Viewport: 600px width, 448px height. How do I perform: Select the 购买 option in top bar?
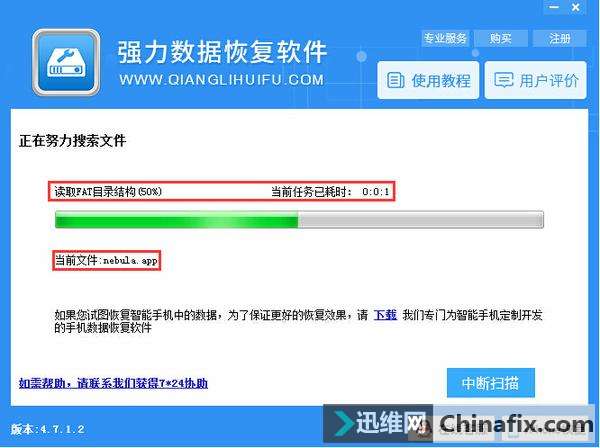coord(501,38)
